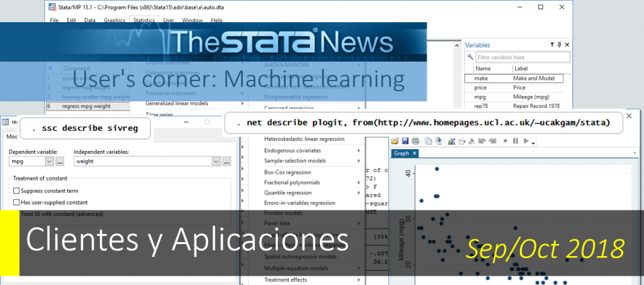
Task: Open the Data menu
Action: click(x=89, y=20)
